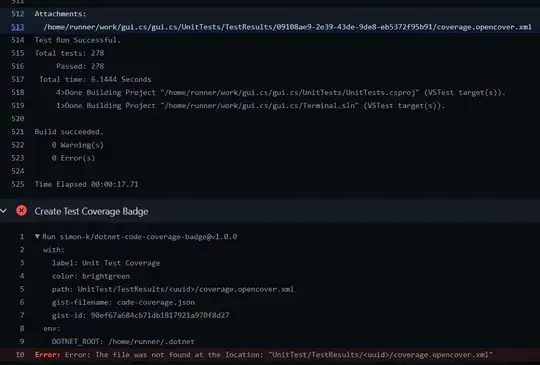Click the coverage.opencover.xml attachment path
Image resolution: width=540 pixels, height=365 pixels.
pyautogui.click(x=288, y=27)
